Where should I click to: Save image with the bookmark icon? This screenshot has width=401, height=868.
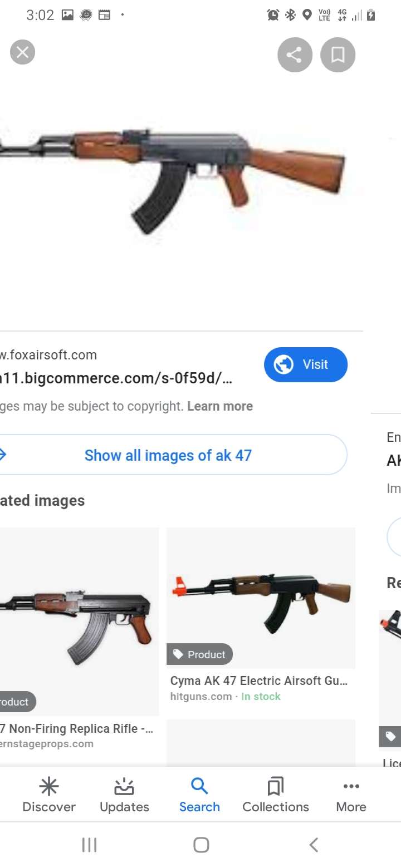tap(338, 55)
